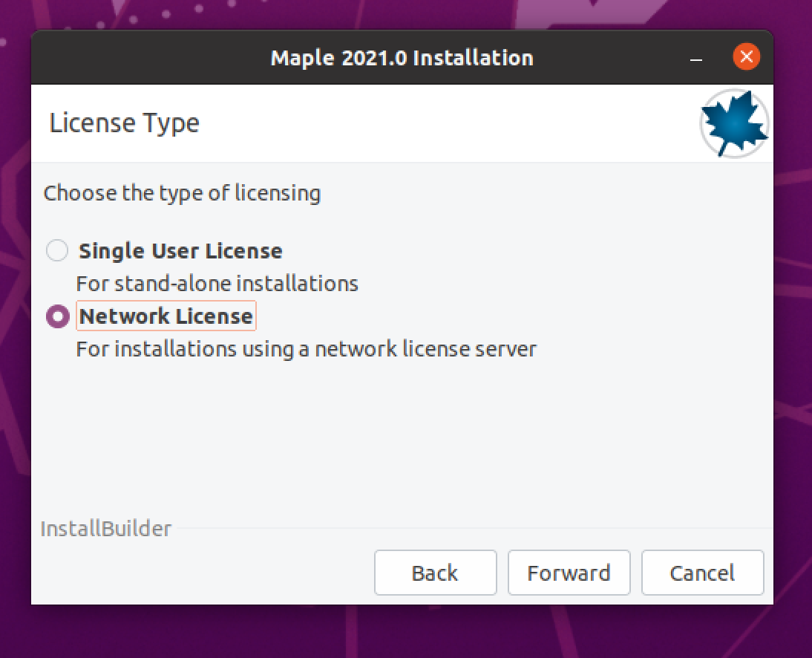Click the "License Type" page heading
This screenshot has height=658, width=812.
tap(124, 123)
